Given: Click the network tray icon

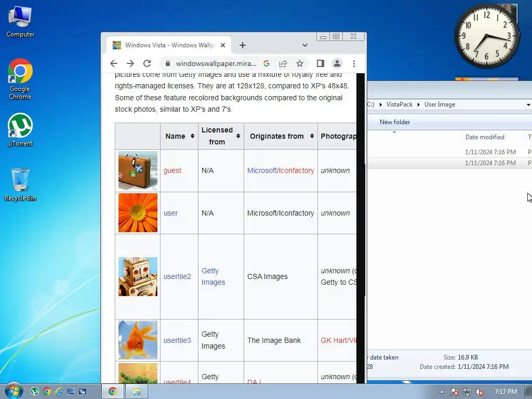Looking at the screenshot, I should coord(467,392).
